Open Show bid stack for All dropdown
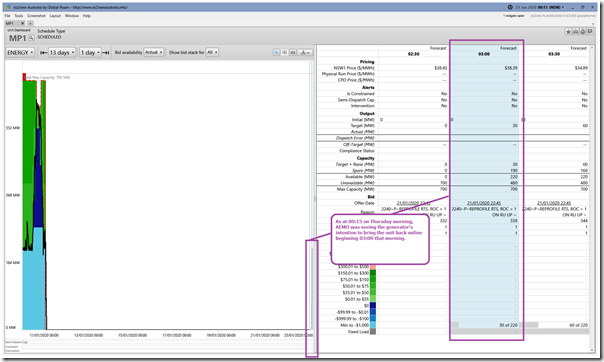 (x=212, y=52)
